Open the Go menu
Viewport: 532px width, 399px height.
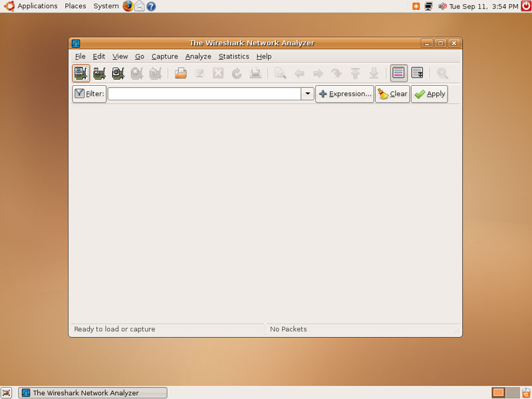[140, 57]
